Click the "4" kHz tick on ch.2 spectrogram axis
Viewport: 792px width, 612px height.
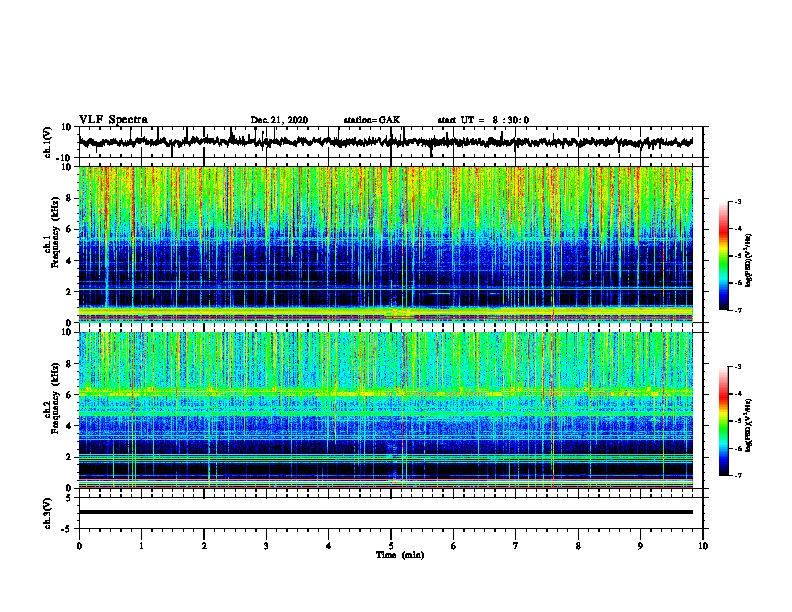coord(70,426)
